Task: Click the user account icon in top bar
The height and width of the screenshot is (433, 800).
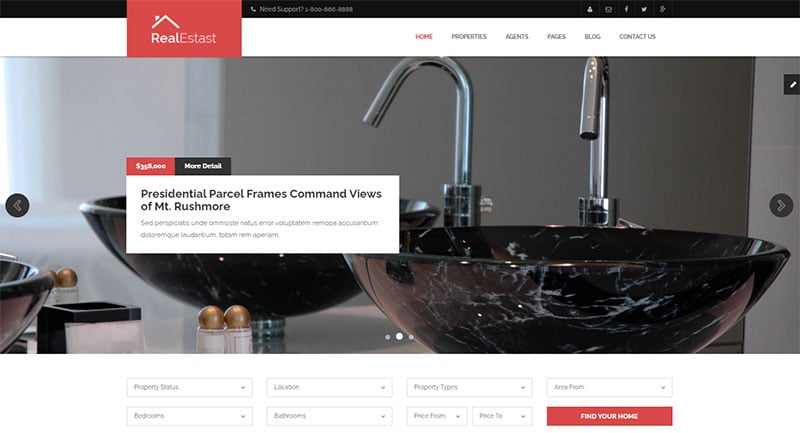Action: pos(590,9)
